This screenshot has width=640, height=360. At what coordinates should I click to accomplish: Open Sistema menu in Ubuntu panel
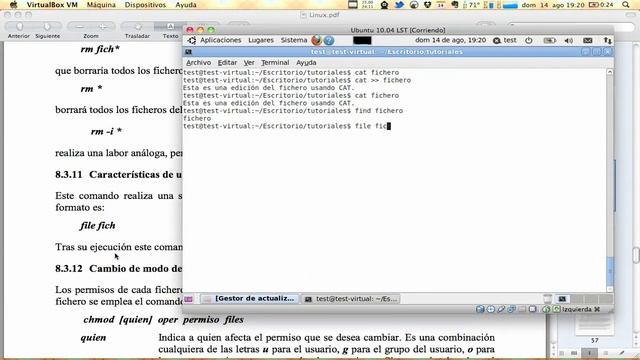293,40
